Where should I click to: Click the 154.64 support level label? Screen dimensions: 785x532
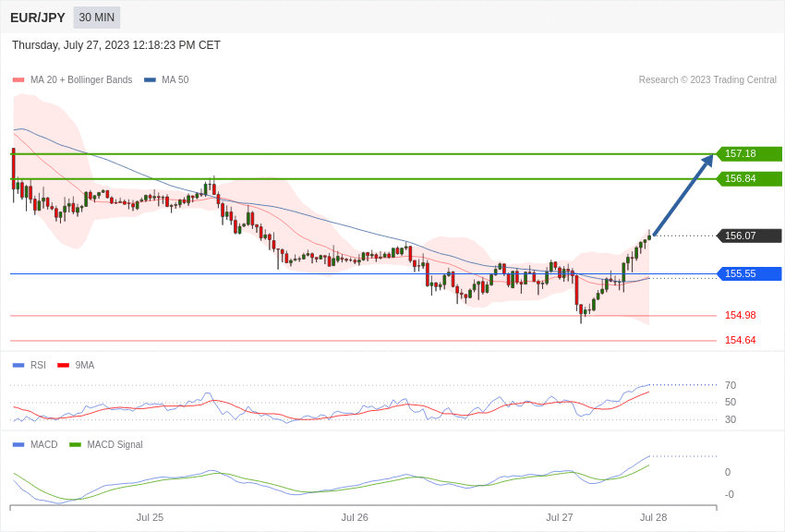[741, 340]
